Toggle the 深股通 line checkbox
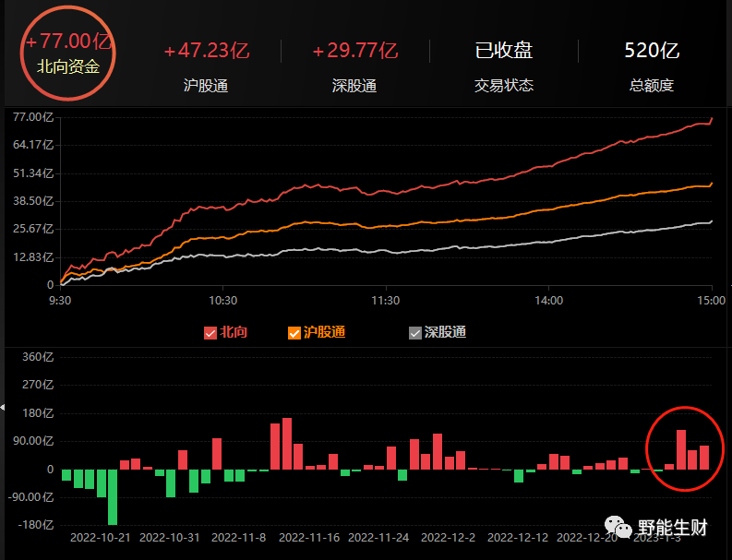This screenshot has height=560, width=732. pos(415,333)
